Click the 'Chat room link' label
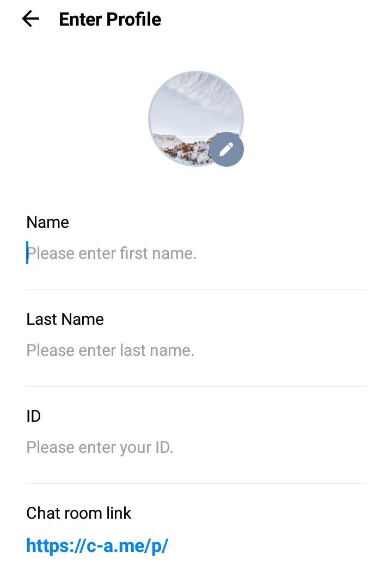This screenshot has height=571, width=392. click(78, 513)
